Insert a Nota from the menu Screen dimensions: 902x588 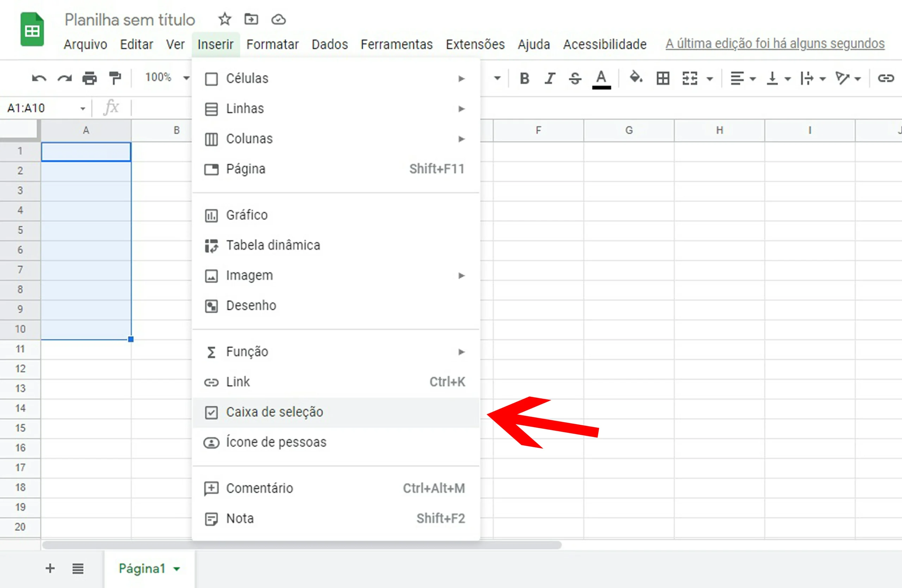pos(336,519)
